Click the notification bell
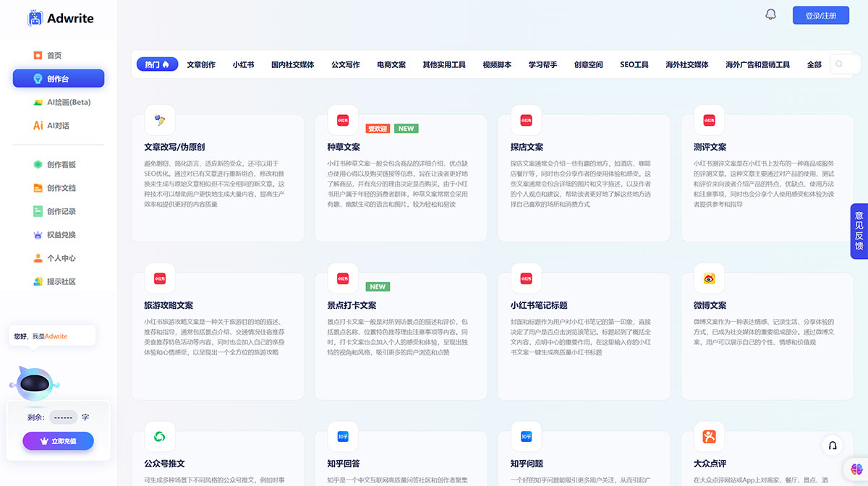This screenshot has height=486, width=868. [770, 14]
